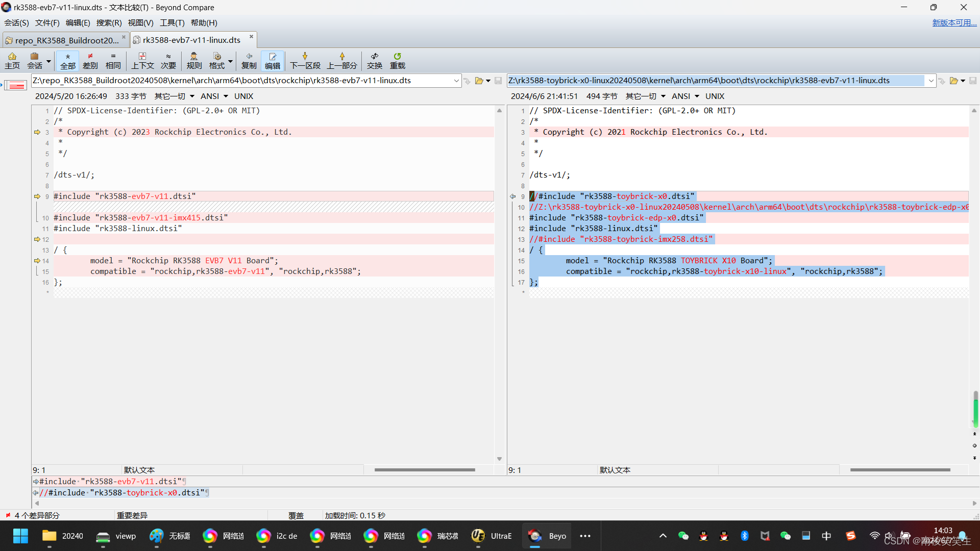Click the Home (主页) toolbar icon
The width and height of the screenshot is (980, 551).
[12, 60]
